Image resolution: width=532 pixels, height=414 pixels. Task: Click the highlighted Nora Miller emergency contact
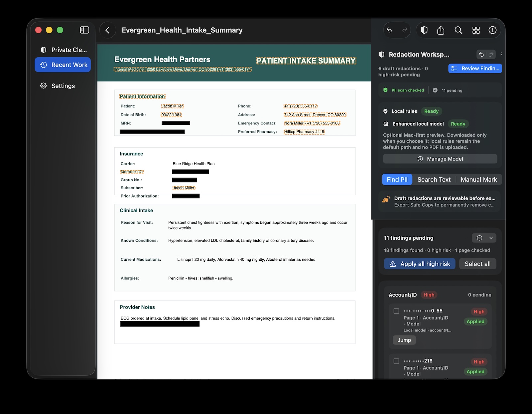tap(312, 123)
